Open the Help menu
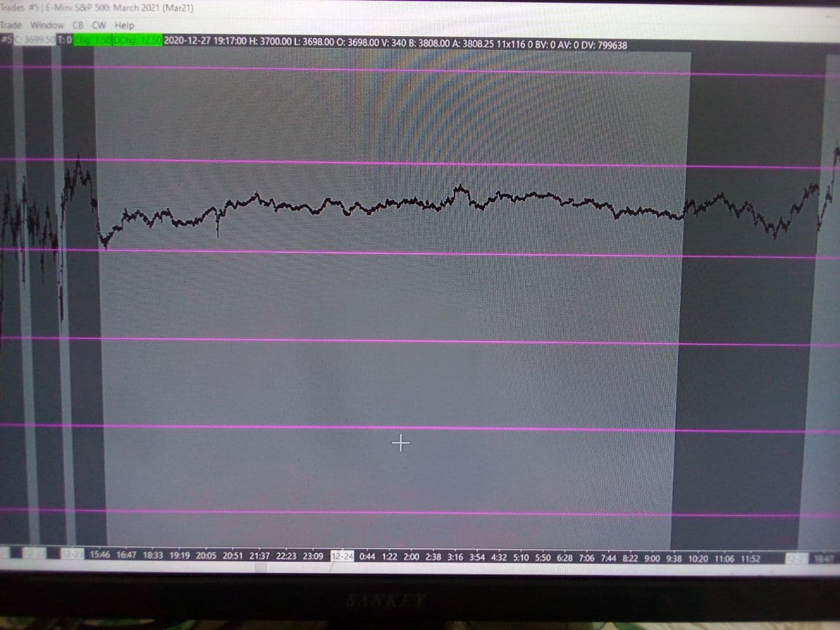 pyautogui.click(x=125, y=25)
